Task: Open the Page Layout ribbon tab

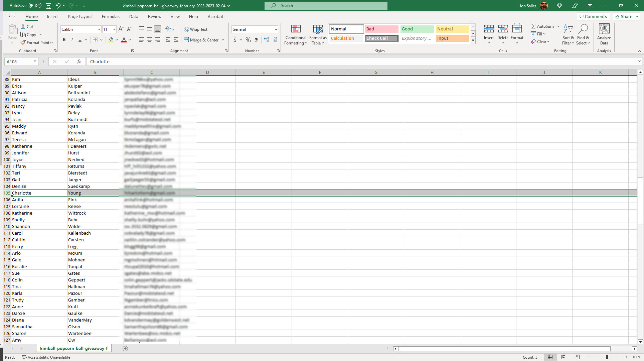Action: pos(80,16)
